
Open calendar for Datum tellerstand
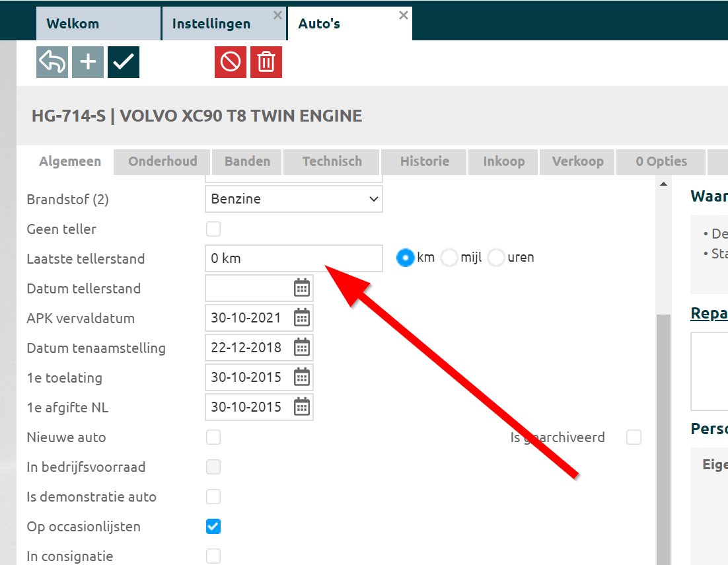[301, 288]
